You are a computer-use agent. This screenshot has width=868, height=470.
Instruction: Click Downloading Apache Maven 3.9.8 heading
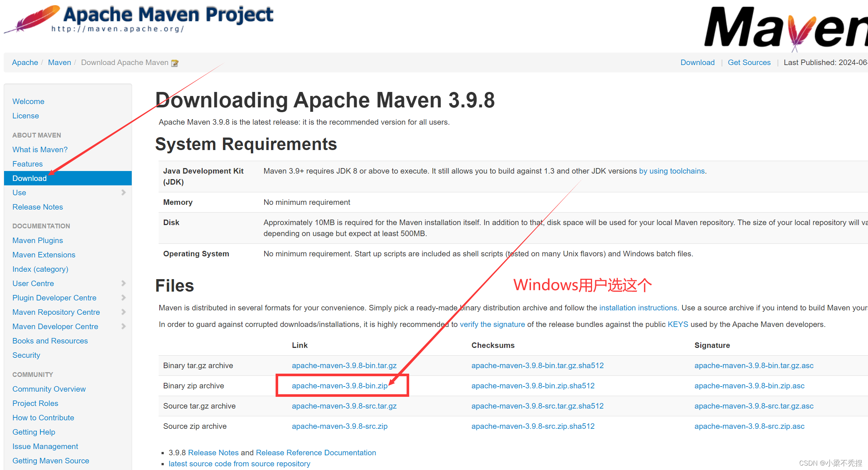point(325,100)
